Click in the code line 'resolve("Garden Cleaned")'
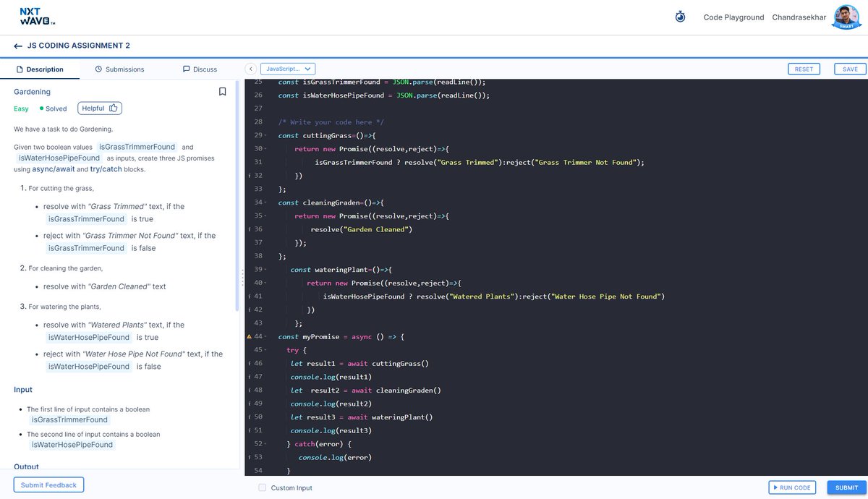The width and height of the screenshot is (868, 499). pos(361,229)
